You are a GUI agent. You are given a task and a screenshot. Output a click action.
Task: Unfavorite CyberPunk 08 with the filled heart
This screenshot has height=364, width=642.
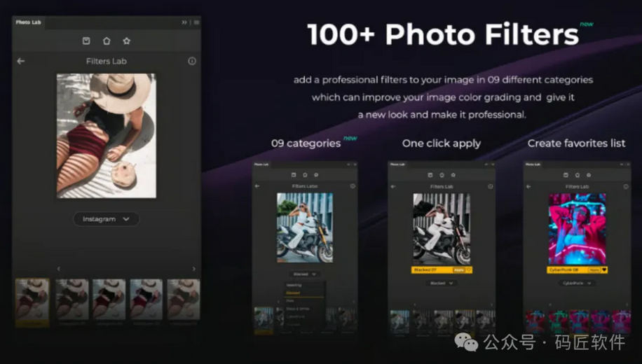pos(604,270)
